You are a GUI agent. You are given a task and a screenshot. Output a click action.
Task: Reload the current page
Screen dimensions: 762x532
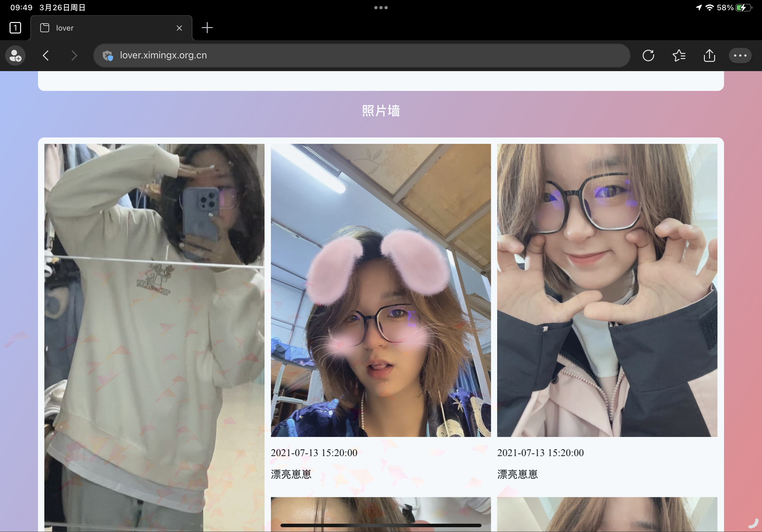tap(648, 55)
